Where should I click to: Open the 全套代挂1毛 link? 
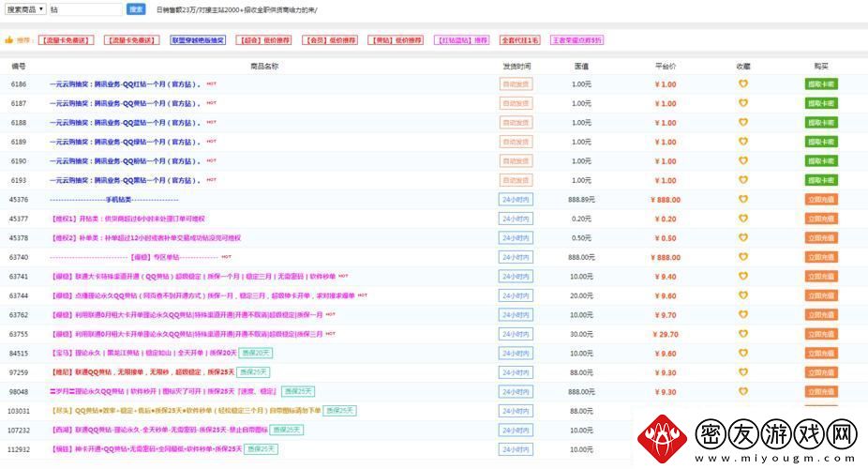[520, 40]
